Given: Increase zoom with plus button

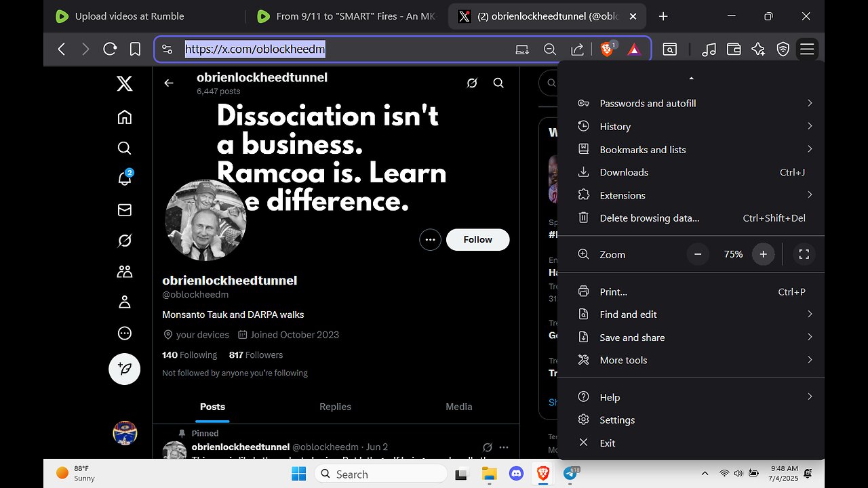Looking at the screenshot, I should [x=763, y=254].
